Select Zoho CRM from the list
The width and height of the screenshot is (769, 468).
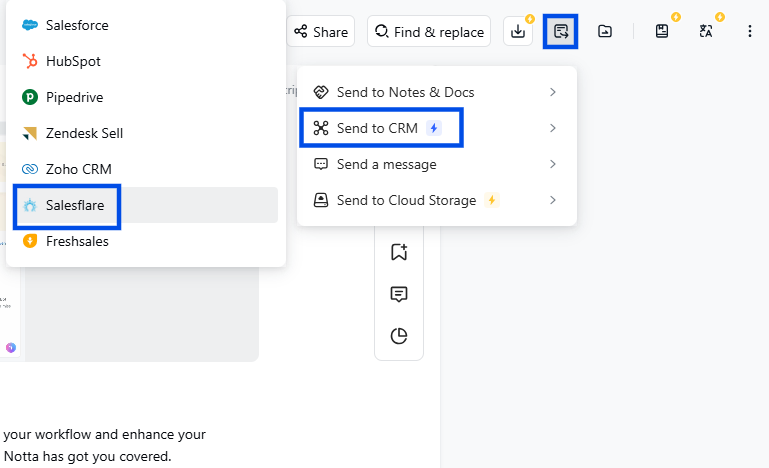[x=146, y=169]
